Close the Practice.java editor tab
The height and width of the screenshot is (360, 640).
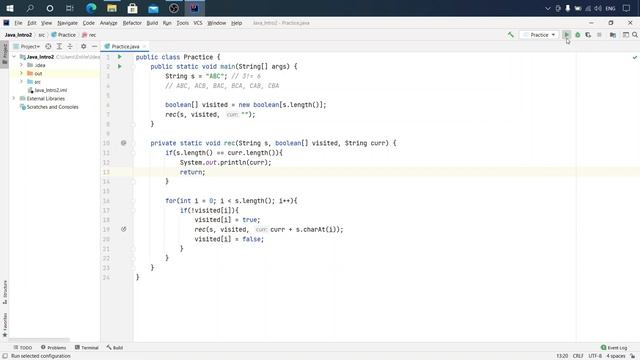point(144,47)
